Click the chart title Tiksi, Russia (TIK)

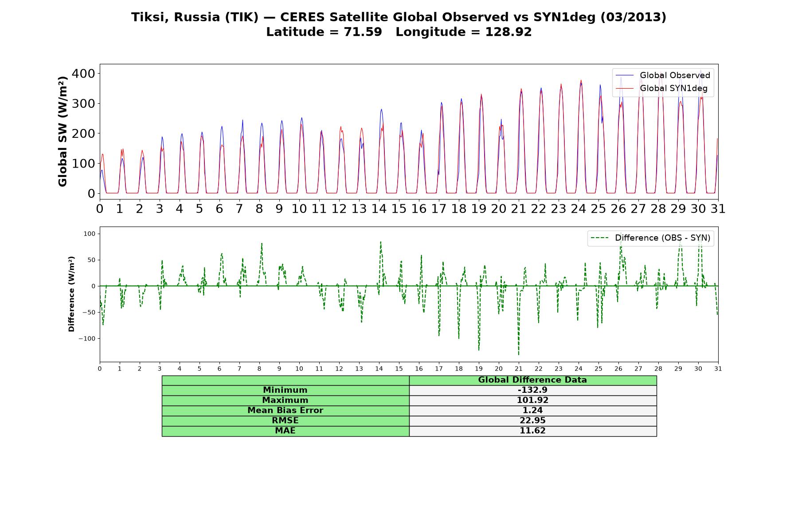195,17
